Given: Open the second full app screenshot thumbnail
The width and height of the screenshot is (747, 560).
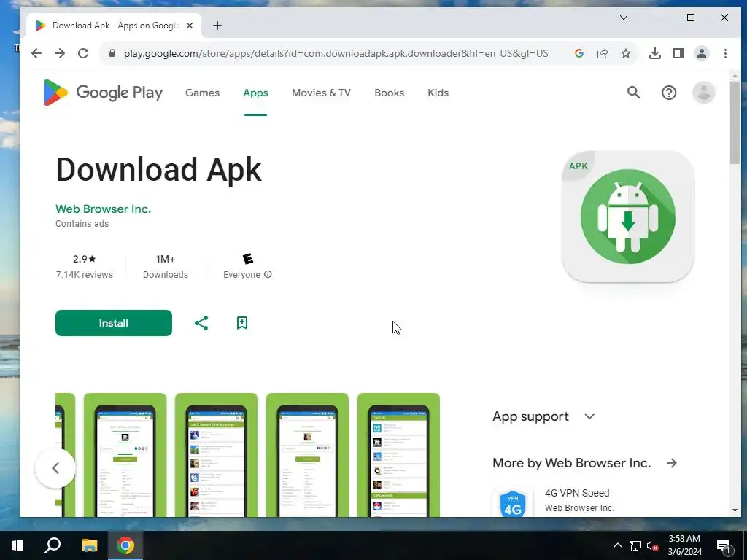Looking at the screenshot, I should (x=216, y=455).
